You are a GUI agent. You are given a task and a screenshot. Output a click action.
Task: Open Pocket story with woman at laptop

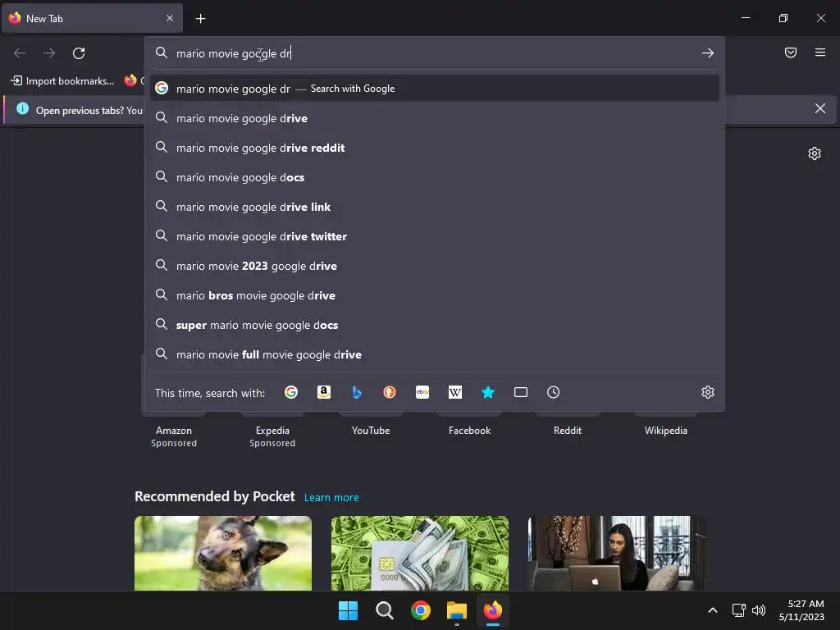[616, 554]
